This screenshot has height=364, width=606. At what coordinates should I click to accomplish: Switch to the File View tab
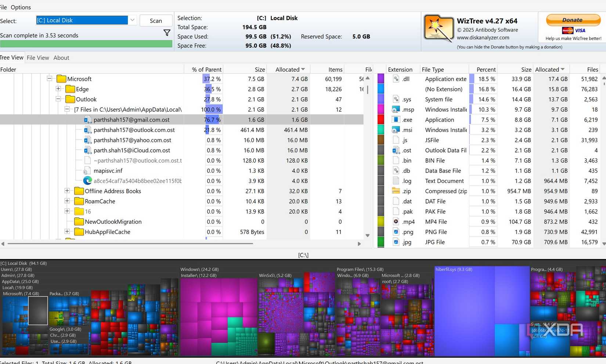(x=38, y=58)
